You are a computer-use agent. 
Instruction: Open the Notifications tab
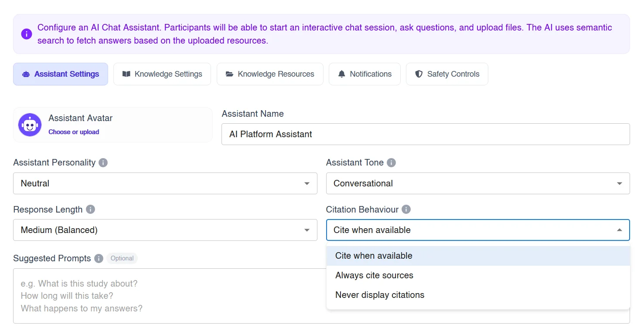point(365,74)
